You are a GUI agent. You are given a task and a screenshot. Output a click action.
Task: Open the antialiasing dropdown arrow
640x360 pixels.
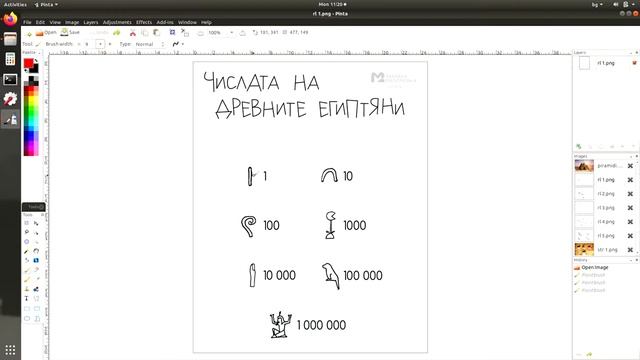[x=183, y=44]
